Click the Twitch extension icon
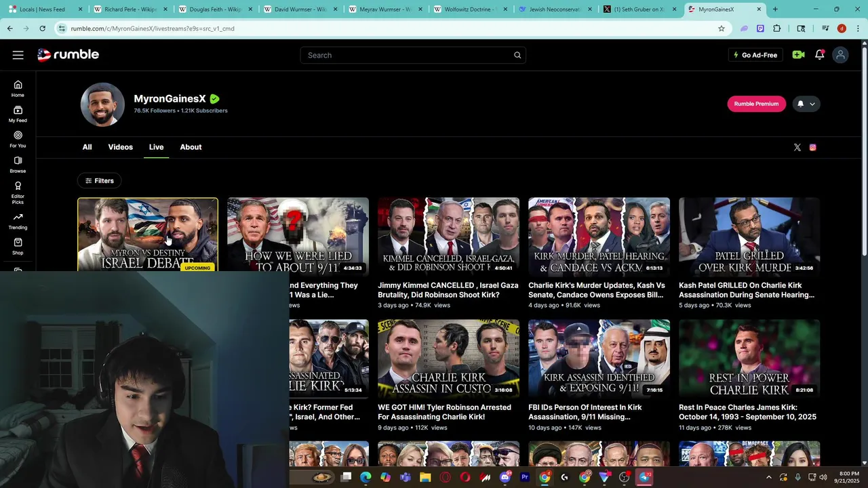 coord(760,28)
